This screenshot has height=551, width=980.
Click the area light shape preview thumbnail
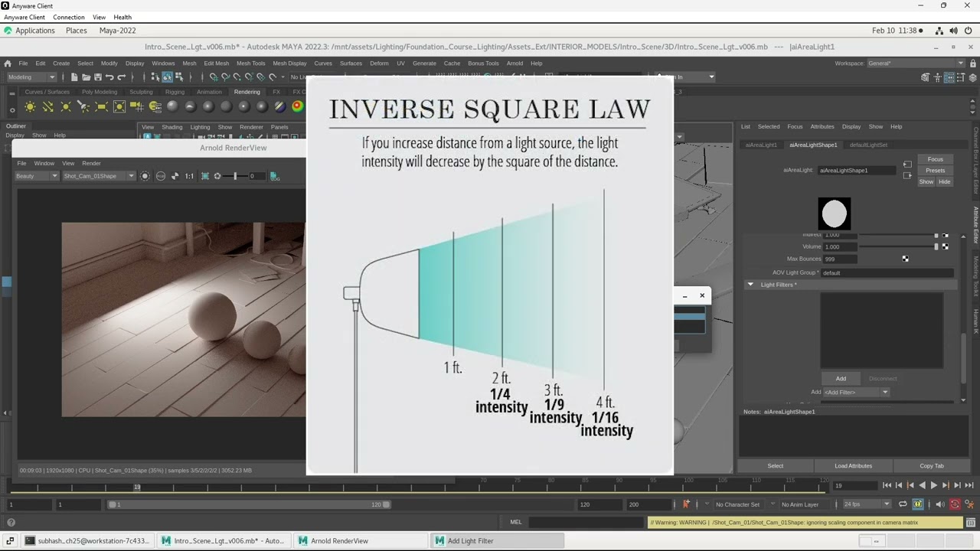(834, 214)
